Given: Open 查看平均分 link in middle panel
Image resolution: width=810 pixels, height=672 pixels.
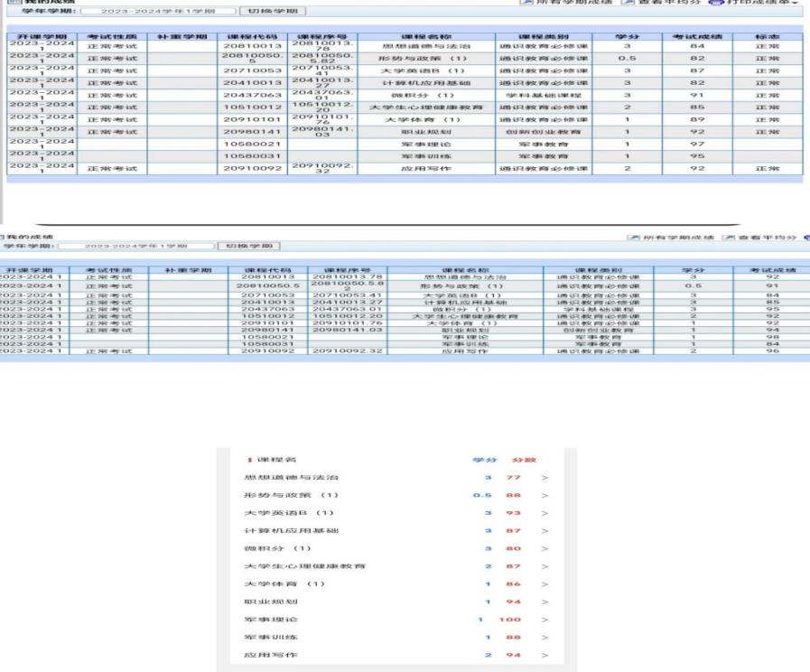Looking at the screenshot, I should point(768,238).
